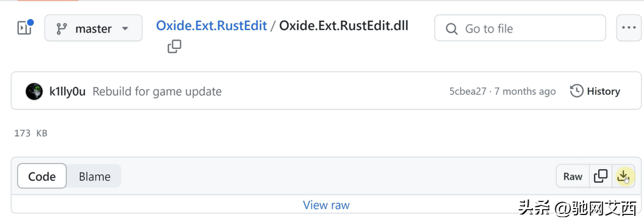Click the Oxide.Ext.RustEdit.dll file name
The height and width of the screenshot is (223, 644).
point(343,26)
